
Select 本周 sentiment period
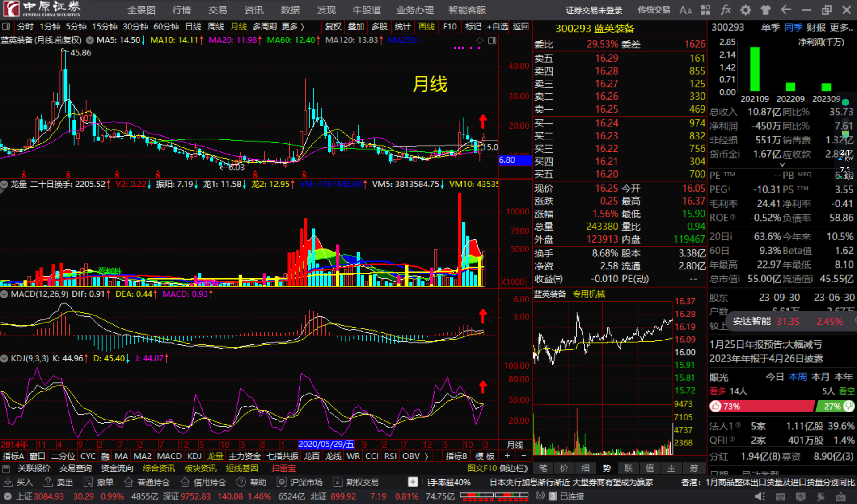pyautogui.click(x=798, y=377)
